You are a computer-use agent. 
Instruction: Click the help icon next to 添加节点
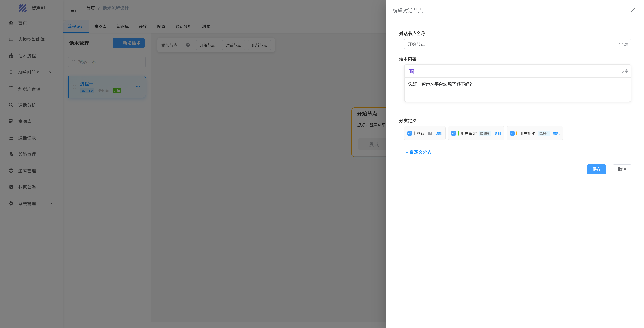[188, 45]
